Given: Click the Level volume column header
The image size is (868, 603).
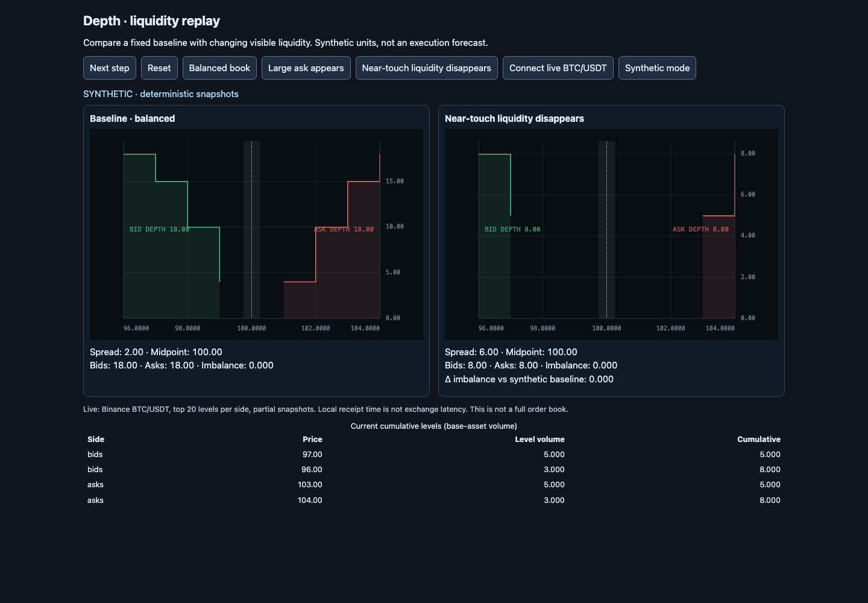Looking at the screenshot, I should click(x=539, y=440).
